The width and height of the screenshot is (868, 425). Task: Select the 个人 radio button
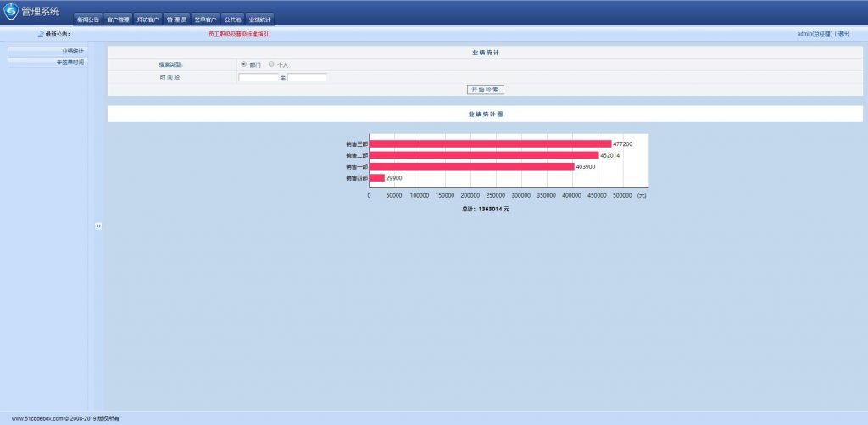pos(271,64)
